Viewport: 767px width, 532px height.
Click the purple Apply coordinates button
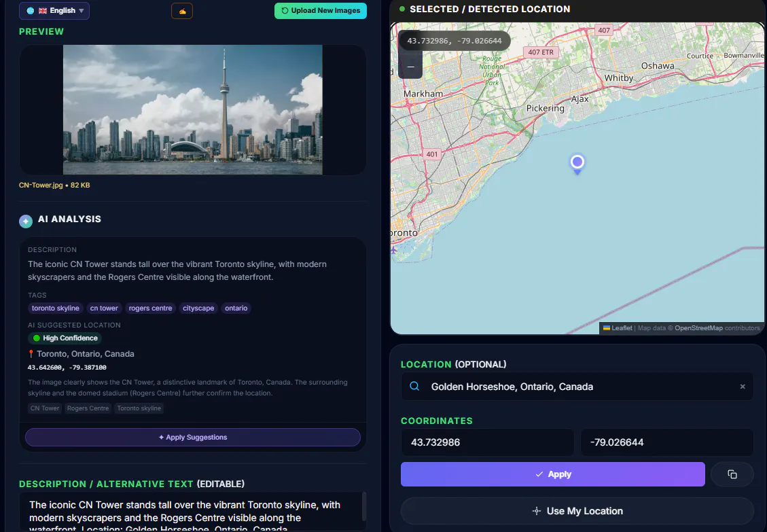[553, 474]
